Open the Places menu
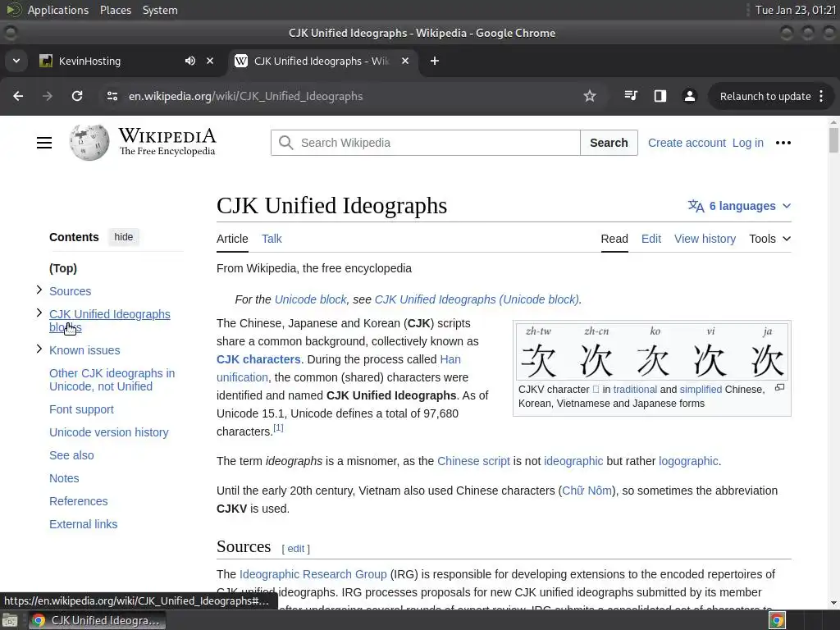The height and width of the screenshot is (630, 840). coord(116,10)
